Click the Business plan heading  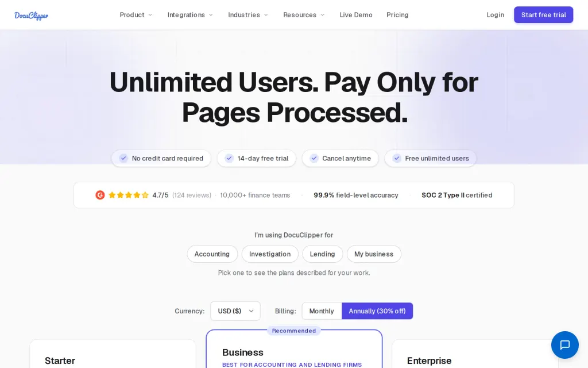click(243, 352)
